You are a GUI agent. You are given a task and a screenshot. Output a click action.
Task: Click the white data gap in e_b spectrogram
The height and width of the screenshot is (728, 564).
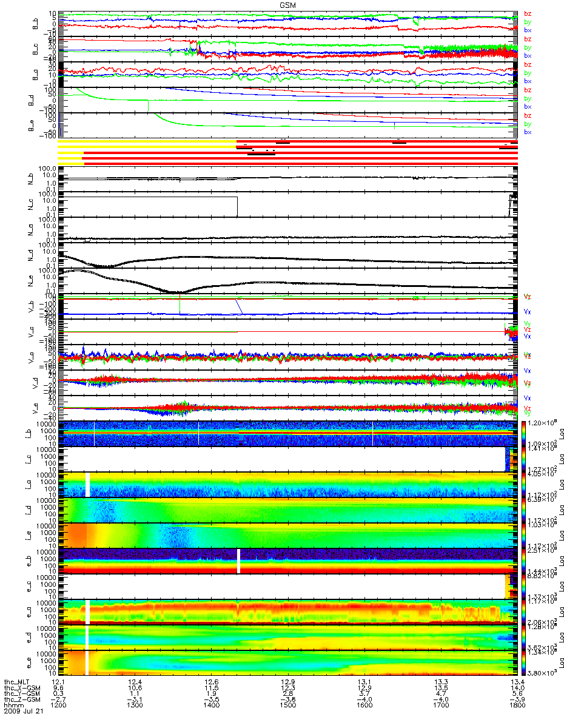[x=239, y=561]
